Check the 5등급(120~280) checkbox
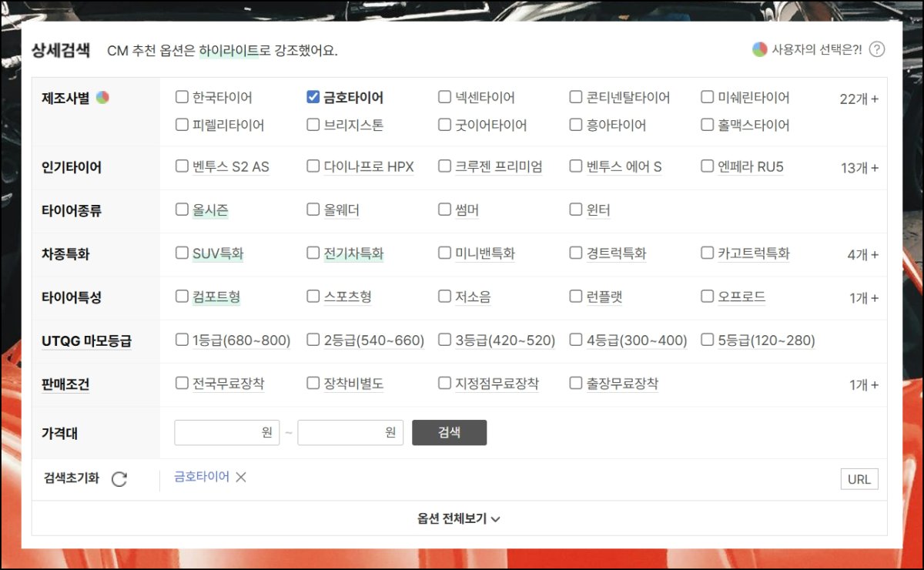924x570 pixels. [x=708, y=340]
